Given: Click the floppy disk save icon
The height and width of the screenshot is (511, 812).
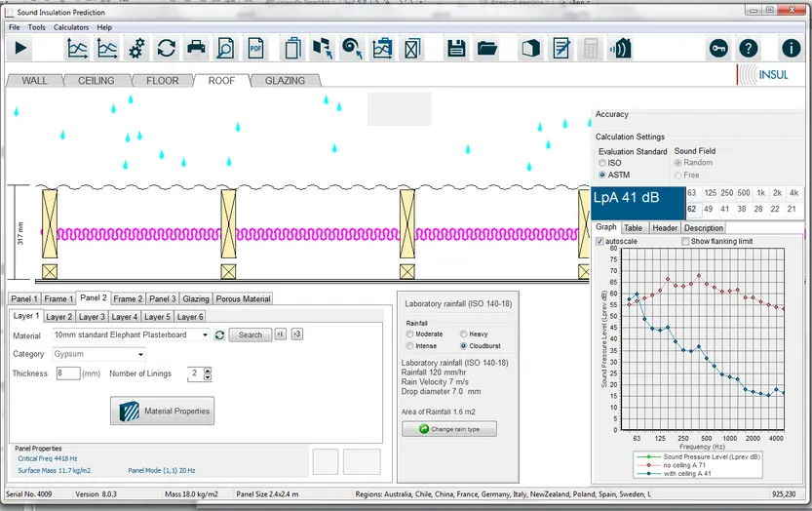Looking at the screenshot, I should (x=456, y=48).
